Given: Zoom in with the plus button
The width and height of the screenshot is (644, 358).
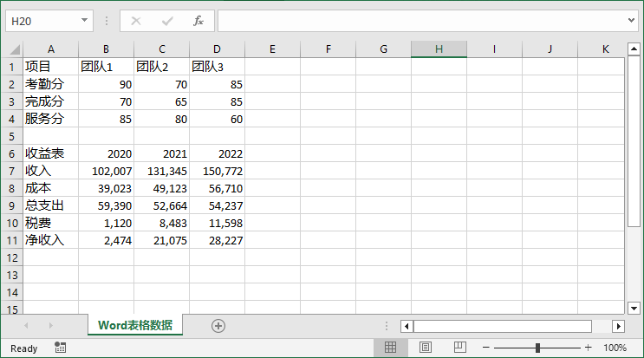Looking at the screenshot, I should (589, 348).
